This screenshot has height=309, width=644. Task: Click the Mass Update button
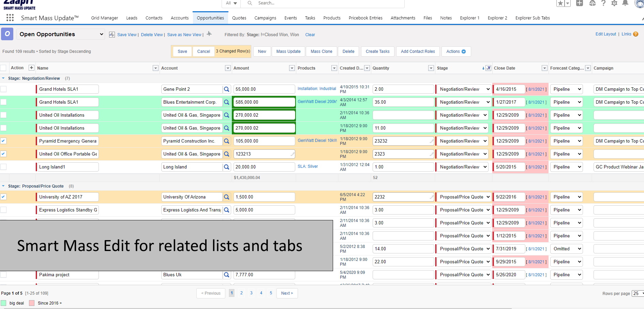(x=288, y=51)
